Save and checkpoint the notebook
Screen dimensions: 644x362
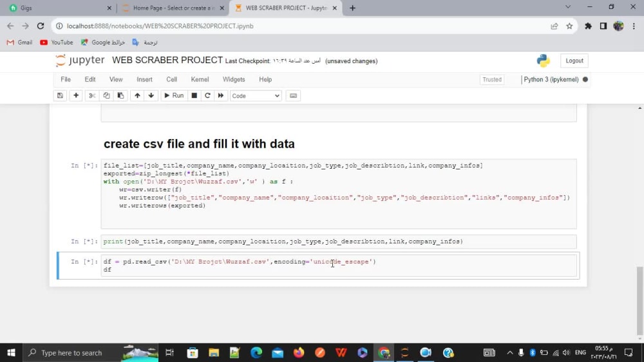[60, 96]
